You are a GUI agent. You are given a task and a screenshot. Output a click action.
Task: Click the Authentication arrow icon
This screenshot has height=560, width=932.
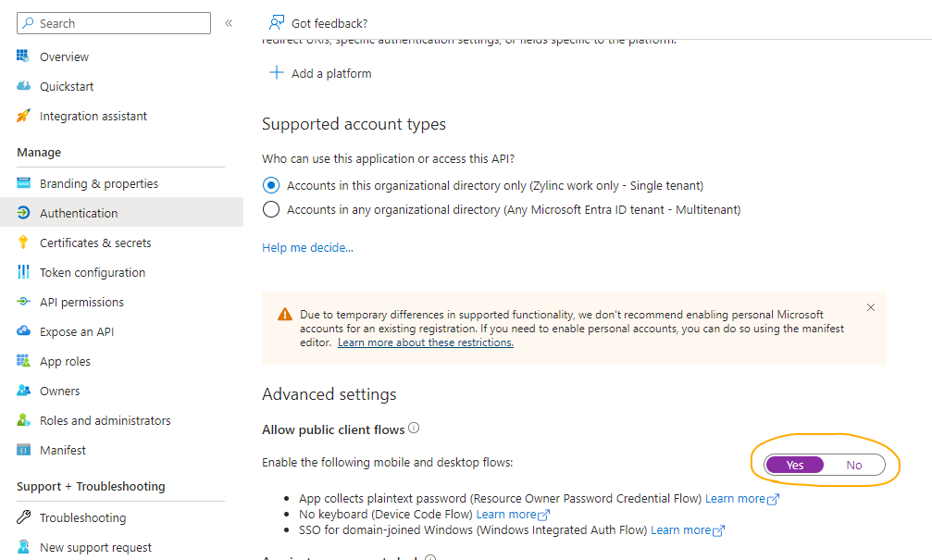tap(23, 213)
